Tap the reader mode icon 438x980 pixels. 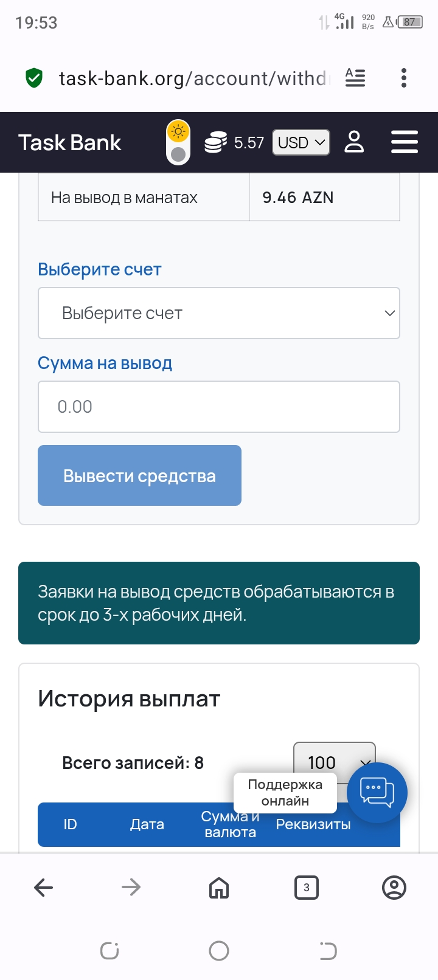click(x=355, y=78)
